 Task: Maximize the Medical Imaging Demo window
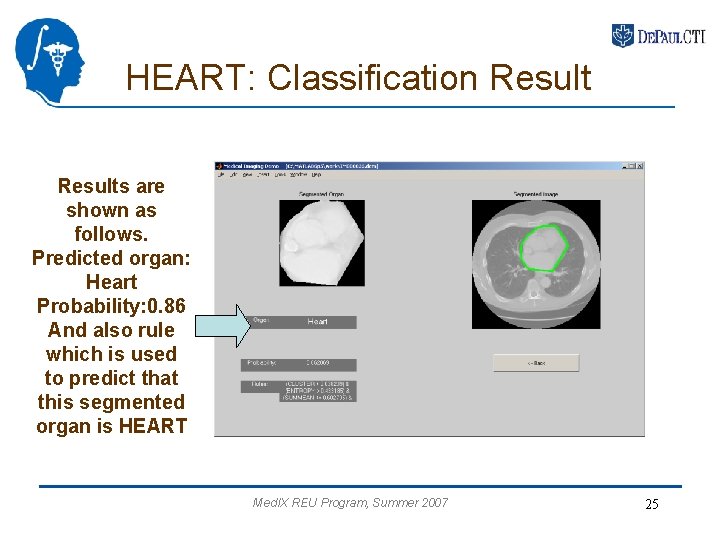632,166
